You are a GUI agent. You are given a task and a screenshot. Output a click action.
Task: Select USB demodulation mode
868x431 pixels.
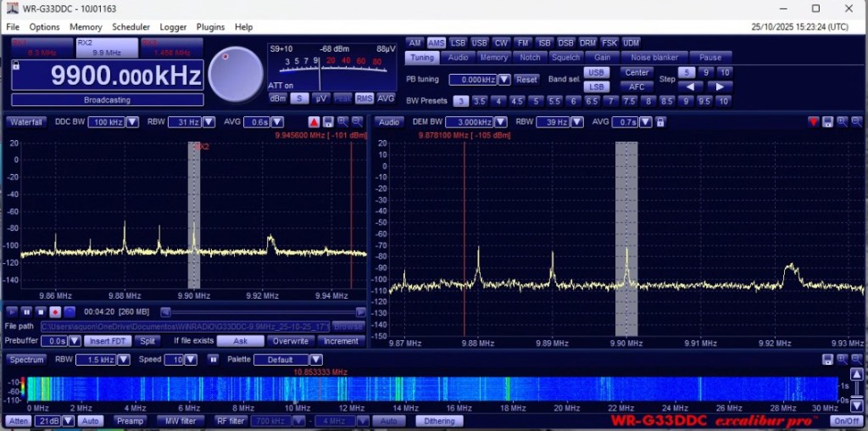480,43
